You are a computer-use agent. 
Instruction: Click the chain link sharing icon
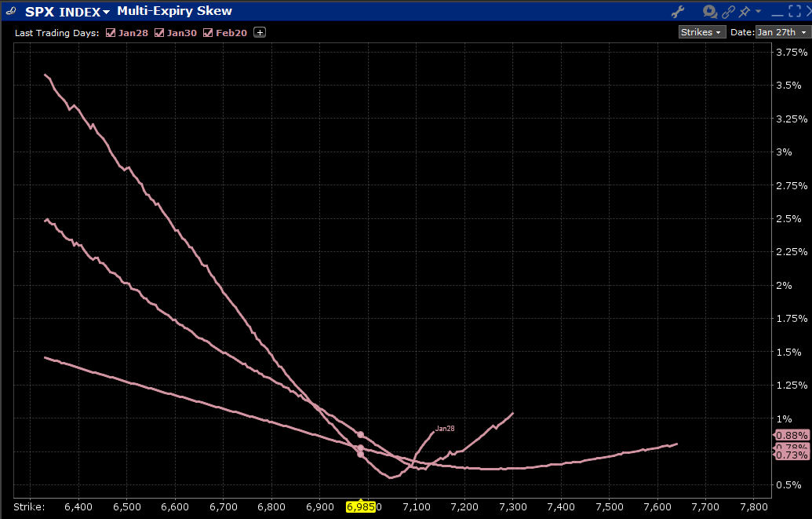coord(728,11)
